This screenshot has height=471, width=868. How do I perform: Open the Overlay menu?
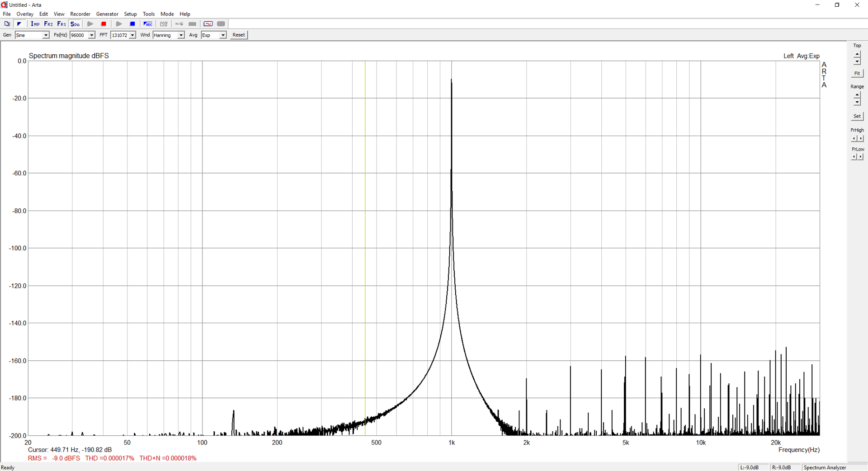point(25,14)
